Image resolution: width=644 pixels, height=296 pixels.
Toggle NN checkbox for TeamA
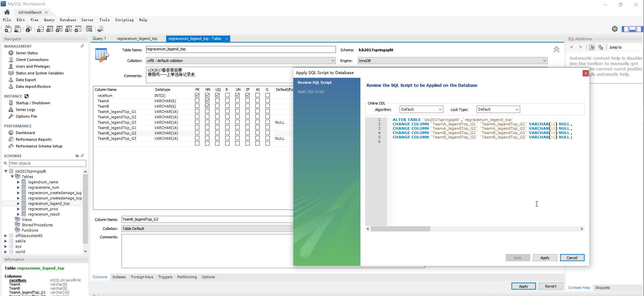207,101
